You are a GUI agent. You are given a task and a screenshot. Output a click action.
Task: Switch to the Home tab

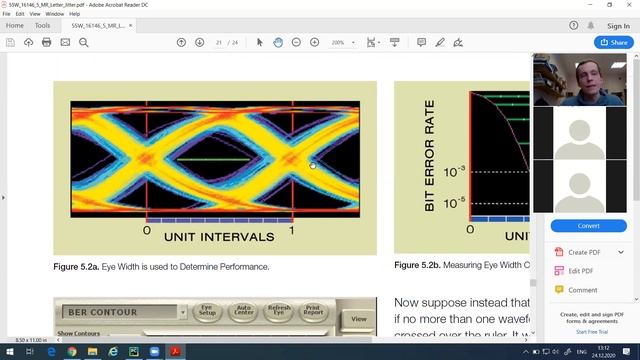15,26
